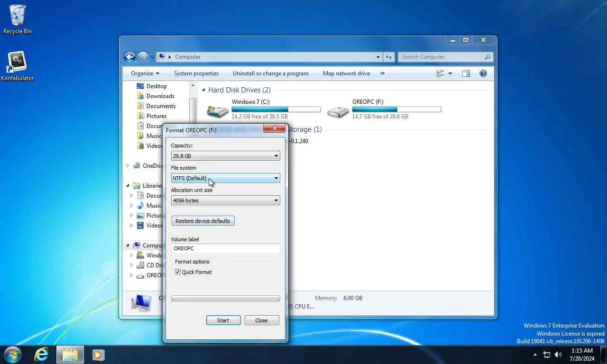Open the Recycle Bin desktop icon

[18, 19]
